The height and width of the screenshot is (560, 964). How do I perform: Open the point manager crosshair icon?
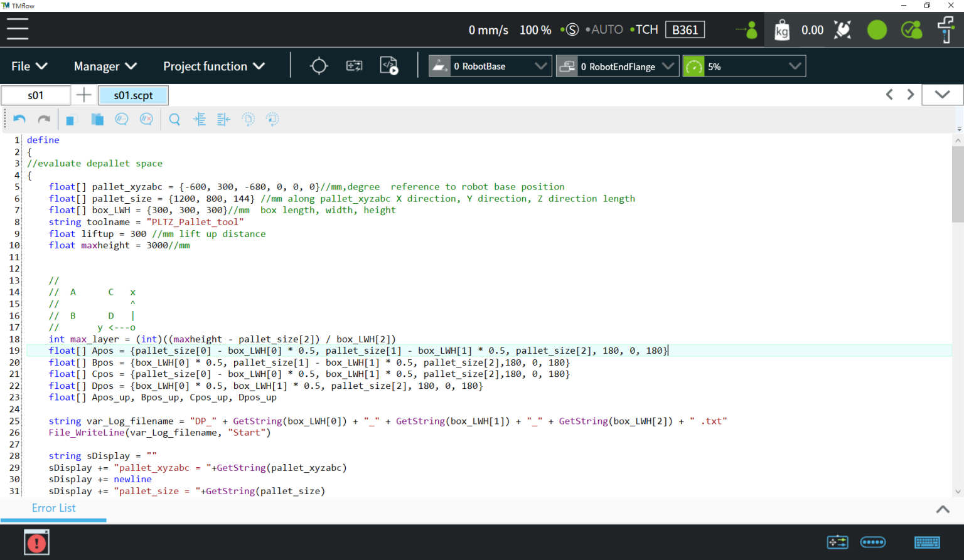point(318,65)
